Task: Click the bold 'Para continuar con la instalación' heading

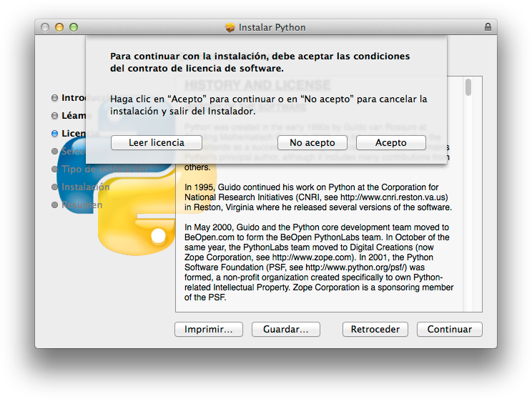Action: [x=260, y=62]
